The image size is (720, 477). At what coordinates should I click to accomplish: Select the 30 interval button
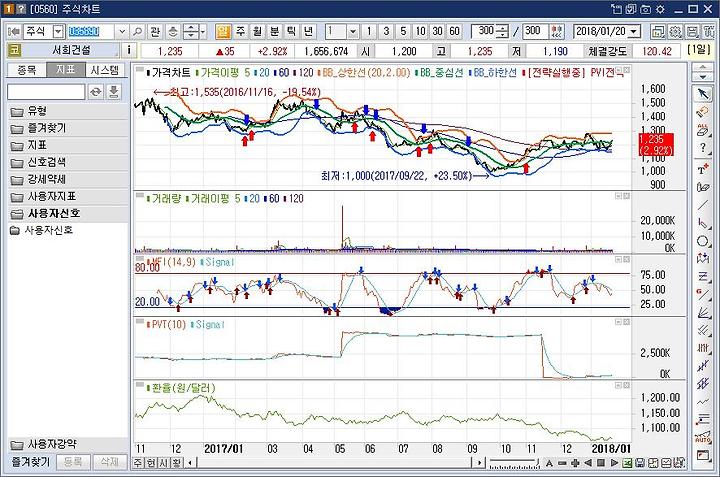tap(437, 32)
